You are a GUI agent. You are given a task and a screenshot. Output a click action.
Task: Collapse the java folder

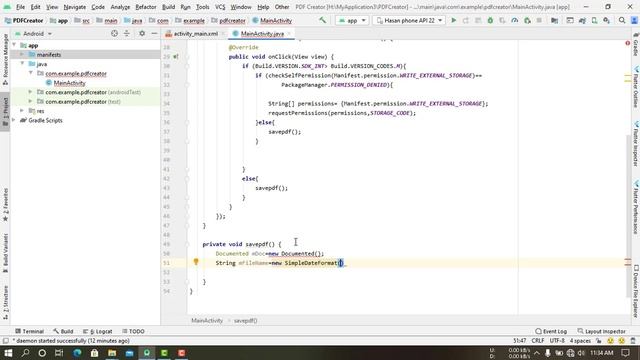click(22, 64)
